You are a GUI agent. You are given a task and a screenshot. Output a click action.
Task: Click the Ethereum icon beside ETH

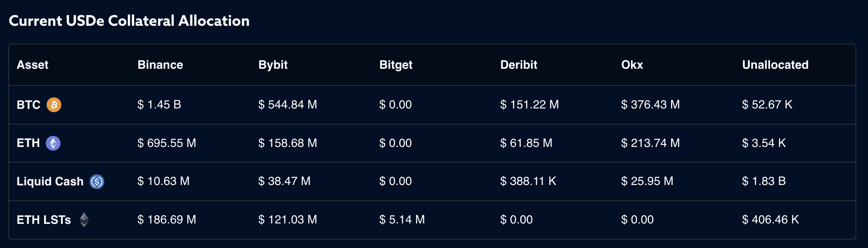pos(53,143)
